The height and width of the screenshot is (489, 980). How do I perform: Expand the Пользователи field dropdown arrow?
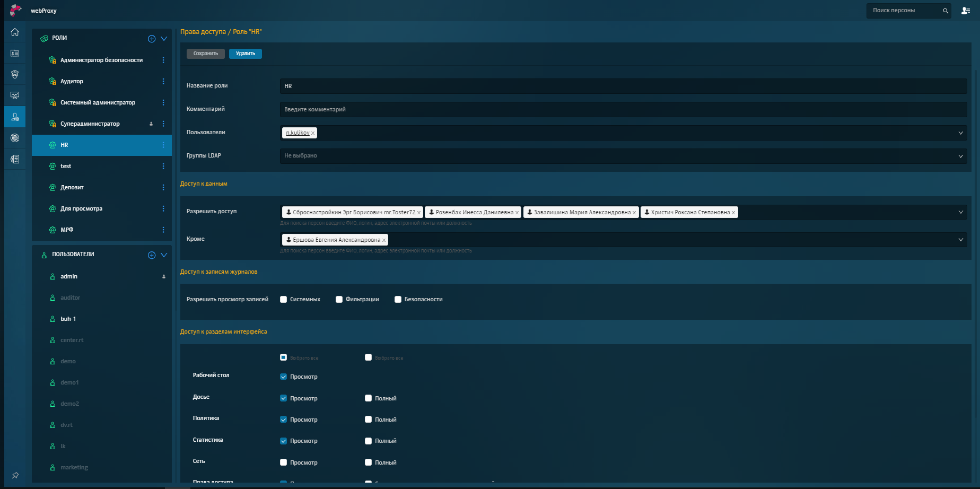pos(960,133)
